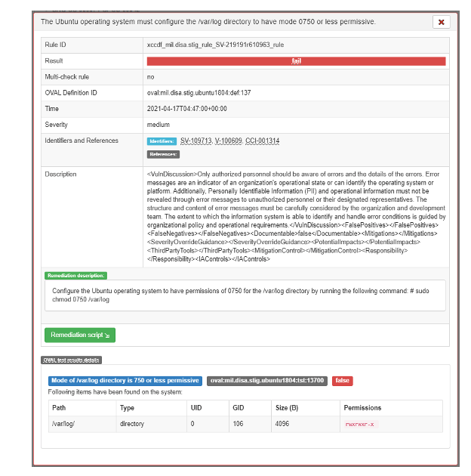Click Following items have been found text
Image resolution: width=471 pixels, height=476 pixels.
[115, 392]
